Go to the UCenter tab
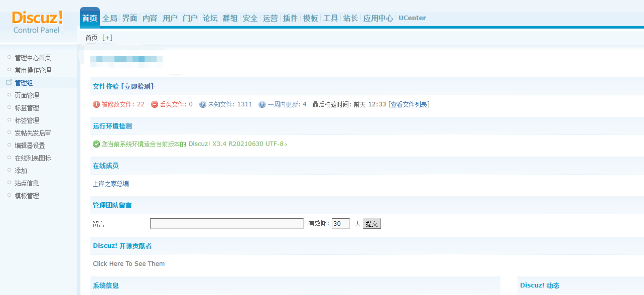This screenshot has height=295, width=644. [412, 17]
